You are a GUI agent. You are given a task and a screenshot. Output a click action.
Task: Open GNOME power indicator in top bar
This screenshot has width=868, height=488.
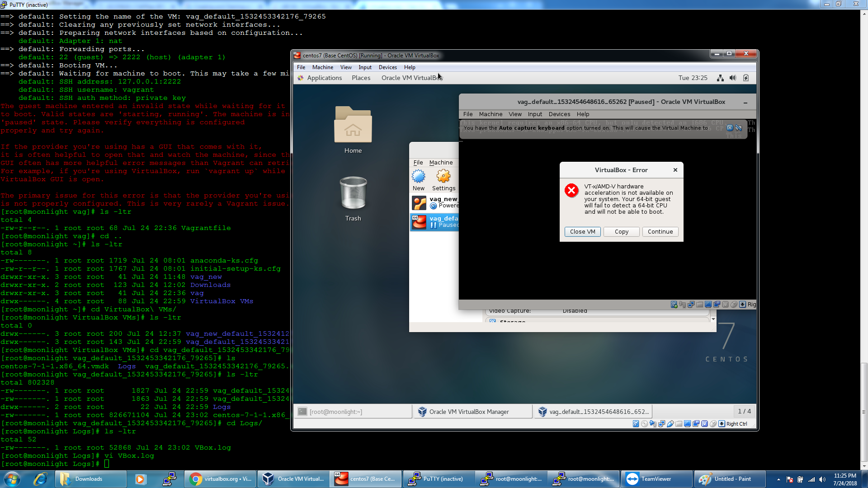click(746, 78)
